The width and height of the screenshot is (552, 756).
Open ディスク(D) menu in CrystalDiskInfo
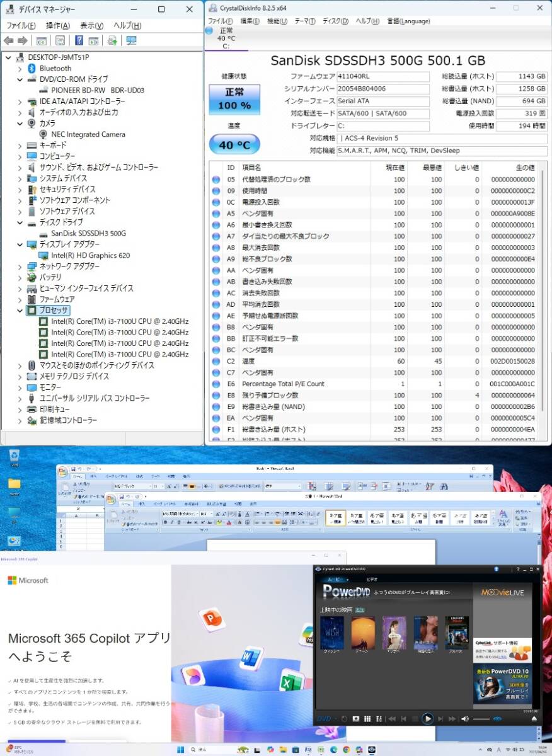[x=335, y=21]
